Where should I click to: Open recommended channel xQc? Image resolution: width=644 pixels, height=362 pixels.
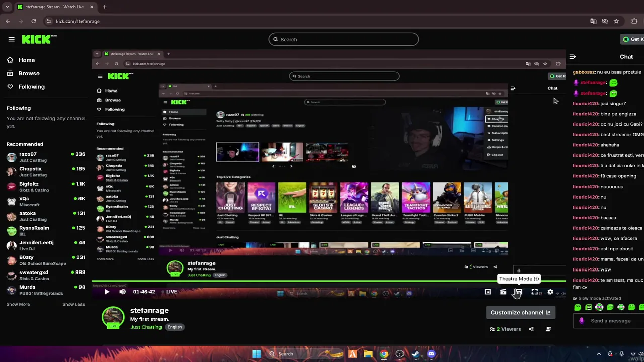coord(45,201)
